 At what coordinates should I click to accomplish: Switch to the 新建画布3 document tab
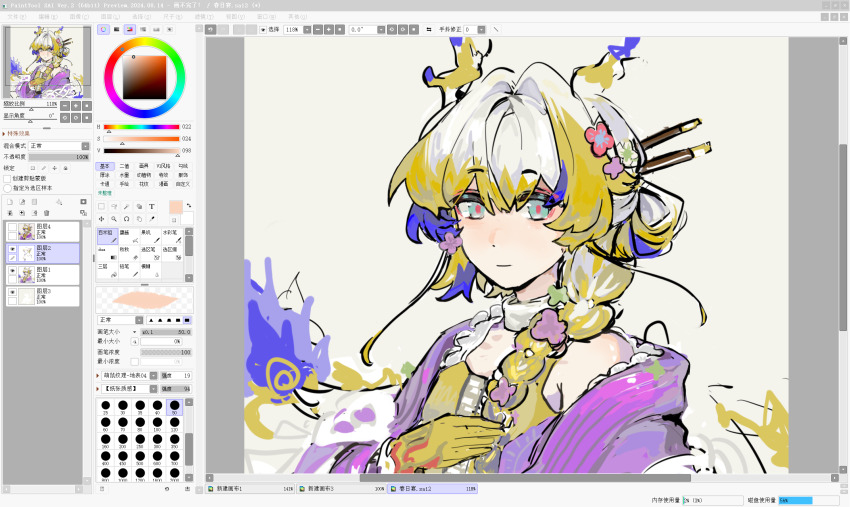coord(342,489)
